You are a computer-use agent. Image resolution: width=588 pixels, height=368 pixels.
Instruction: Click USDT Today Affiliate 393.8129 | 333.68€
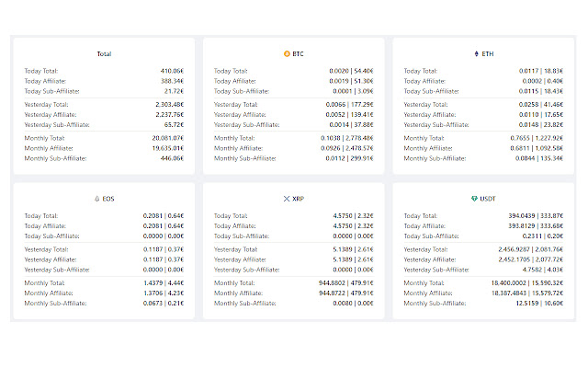[536, 226]
